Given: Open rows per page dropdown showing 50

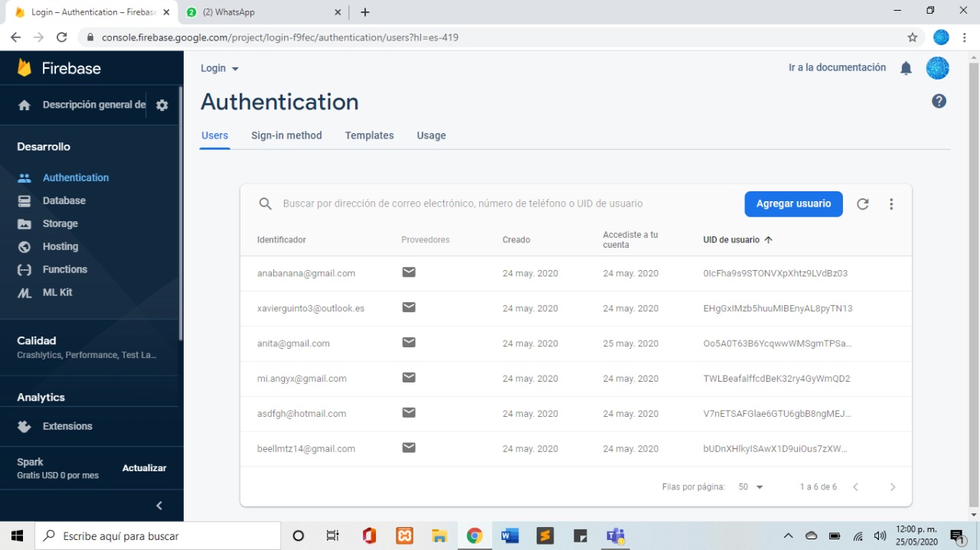Looking at the screenshot, I should (x=751, y=487).
